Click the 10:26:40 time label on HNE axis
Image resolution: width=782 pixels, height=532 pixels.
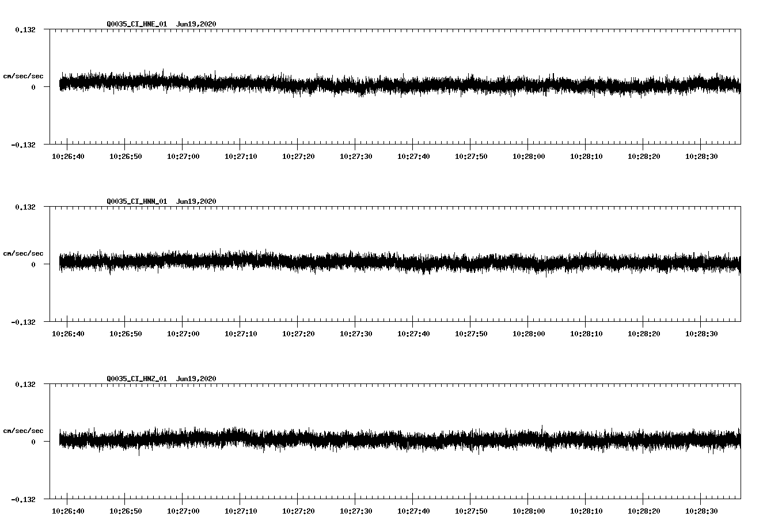(68, 157)
